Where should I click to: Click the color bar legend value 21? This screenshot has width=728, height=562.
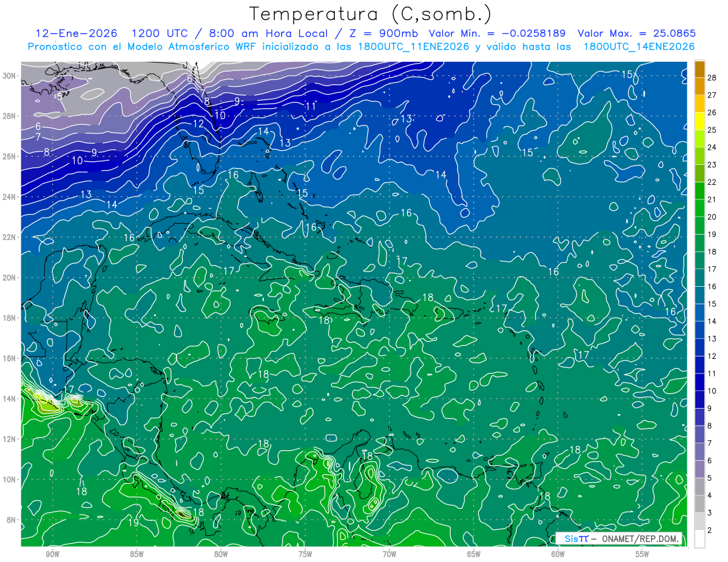click(712, 199)
